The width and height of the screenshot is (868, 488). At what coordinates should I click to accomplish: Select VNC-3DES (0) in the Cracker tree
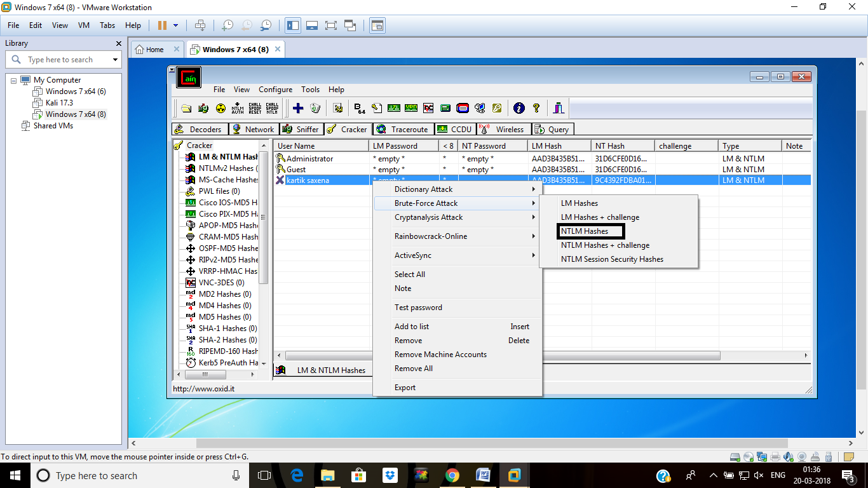pos(221,283)
